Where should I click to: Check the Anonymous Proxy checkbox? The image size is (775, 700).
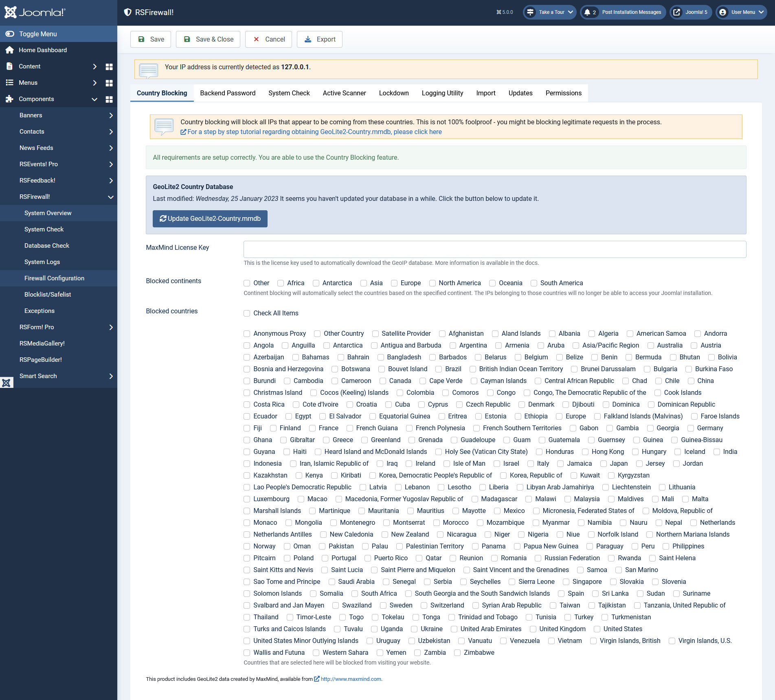coord(247,334)
